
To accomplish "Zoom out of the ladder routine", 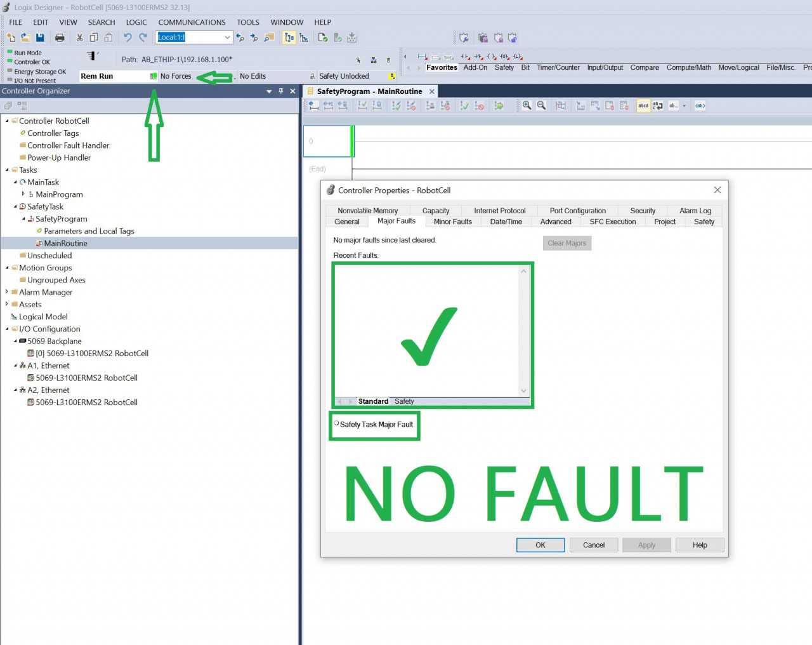I will 541,105.
